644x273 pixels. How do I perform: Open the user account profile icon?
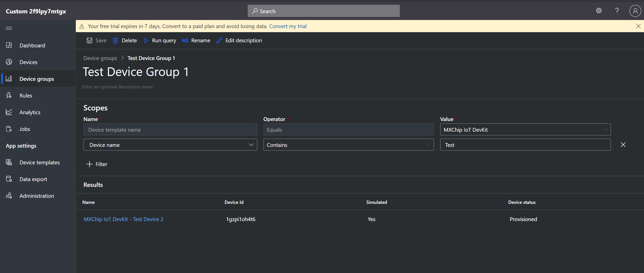point(635,11)
